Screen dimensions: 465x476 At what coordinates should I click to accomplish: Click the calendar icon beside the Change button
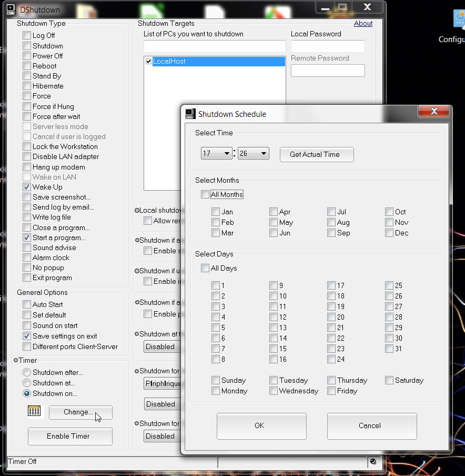(x=34, y=411)
